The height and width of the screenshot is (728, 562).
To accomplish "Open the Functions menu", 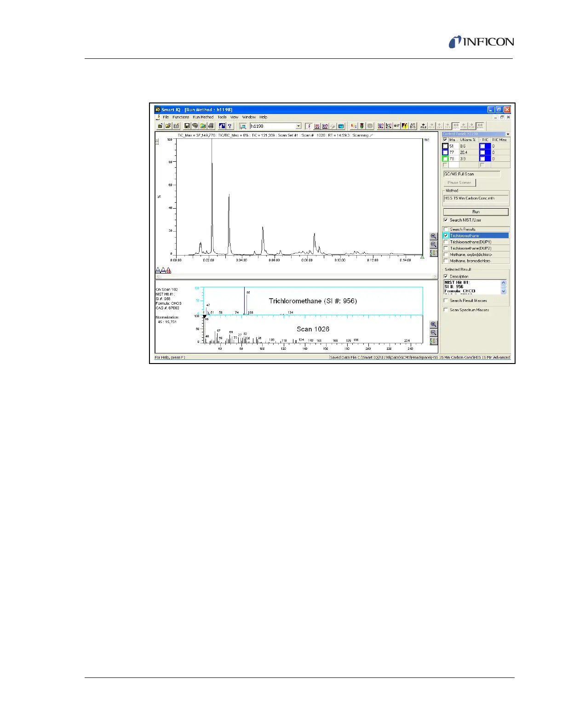I will [x=181, y=117].
